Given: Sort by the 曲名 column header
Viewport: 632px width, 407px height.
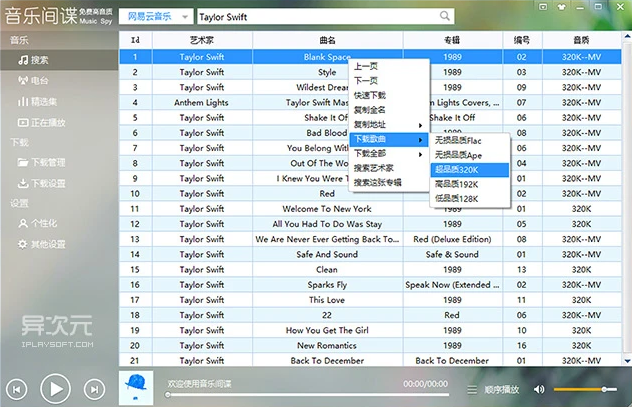Looking at the screenshot, I should click(327, 40).
